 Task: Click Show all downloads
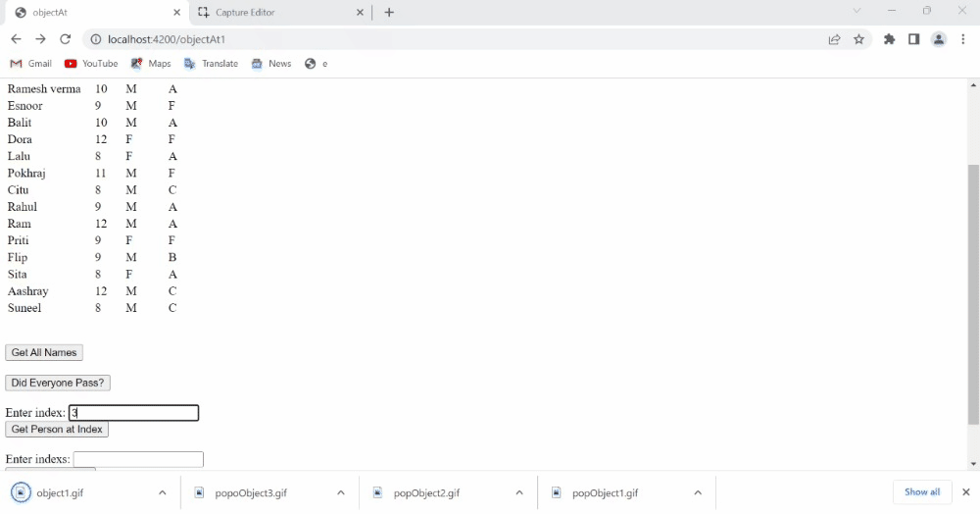pos(922,492)
